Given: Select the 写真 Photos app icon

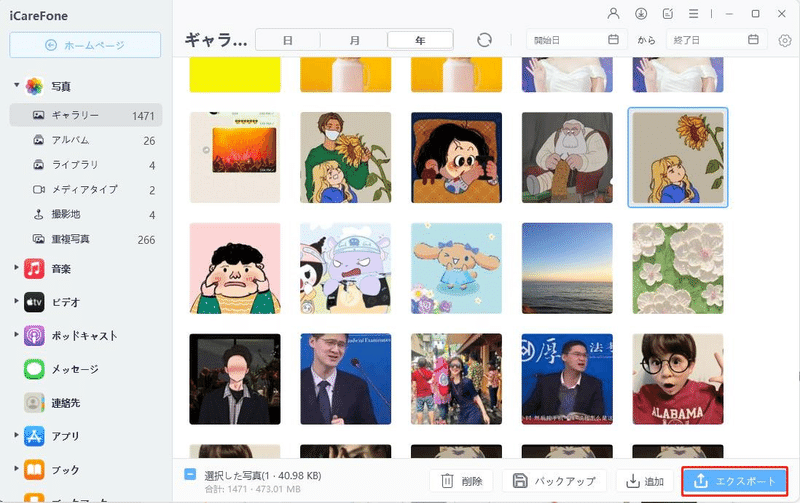Looking at the screenshot, I should 34,86.
